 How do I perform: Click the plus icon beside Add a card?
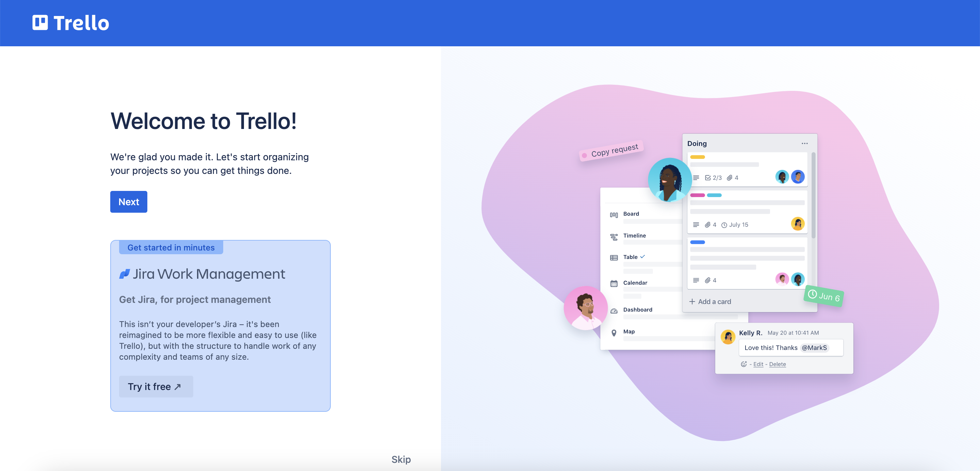tap(692, 301)
